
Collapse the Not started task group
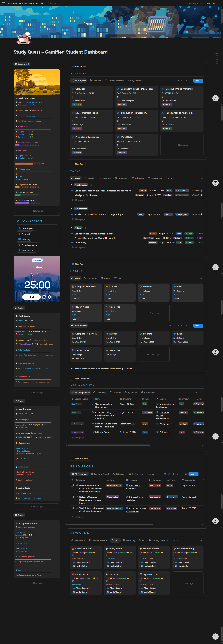point(72,185)
